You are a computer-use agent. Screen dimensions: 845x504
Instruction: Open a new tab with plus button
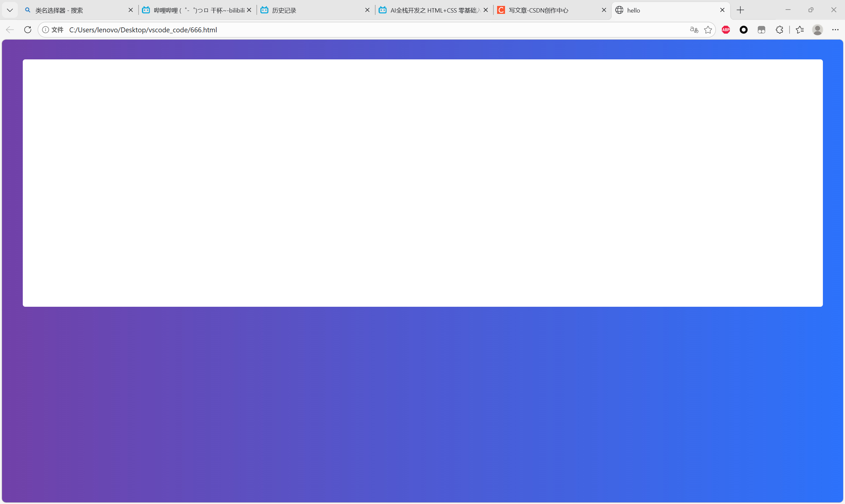point(740,10)
